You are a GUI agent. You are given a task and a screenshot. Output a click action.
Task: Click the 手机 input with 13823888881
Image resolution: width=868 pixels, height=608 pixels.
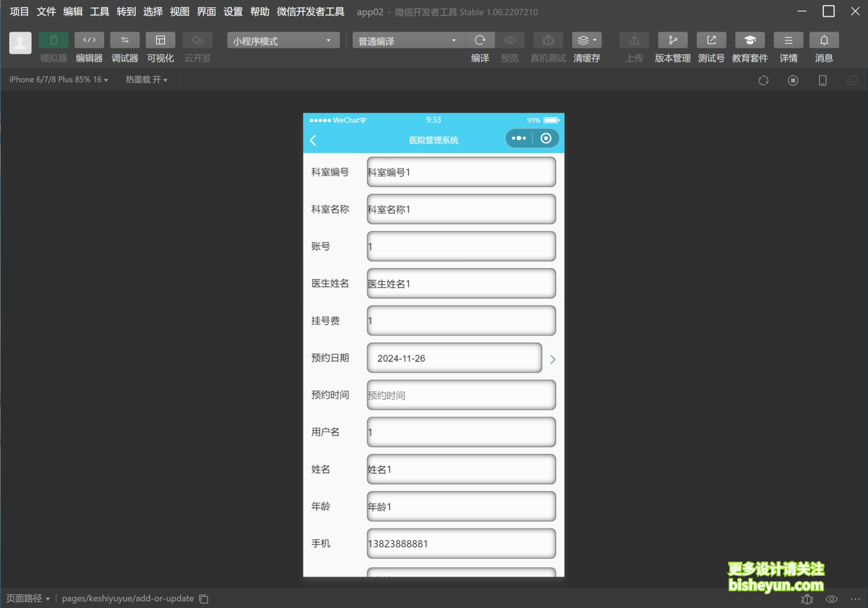coord(461,544)
